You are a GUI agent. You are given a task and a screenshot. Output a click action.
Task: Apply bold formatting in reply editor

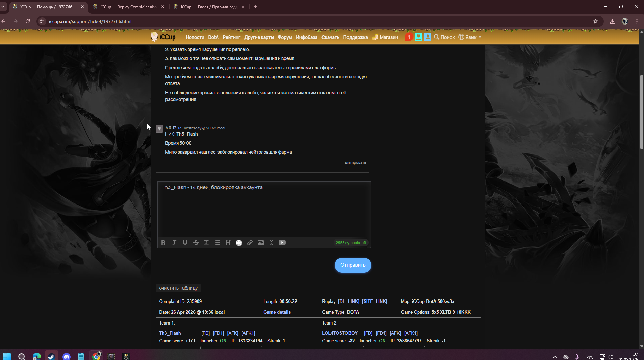coord(163,243)
